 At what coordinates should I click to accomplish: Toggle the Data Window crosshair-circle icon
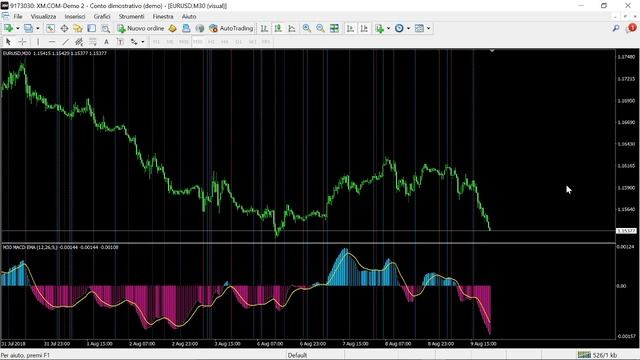[64, 28]
